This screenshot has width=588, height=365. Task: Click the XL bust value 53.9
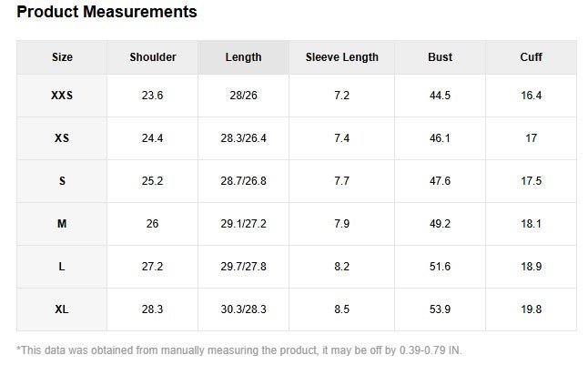[440, 309]
